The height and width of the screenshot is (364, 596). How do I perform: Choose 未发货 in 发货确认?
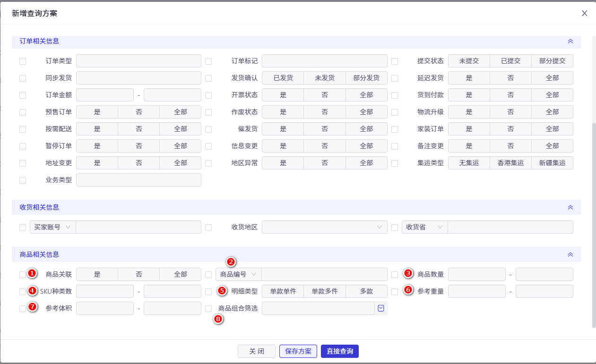325,78
